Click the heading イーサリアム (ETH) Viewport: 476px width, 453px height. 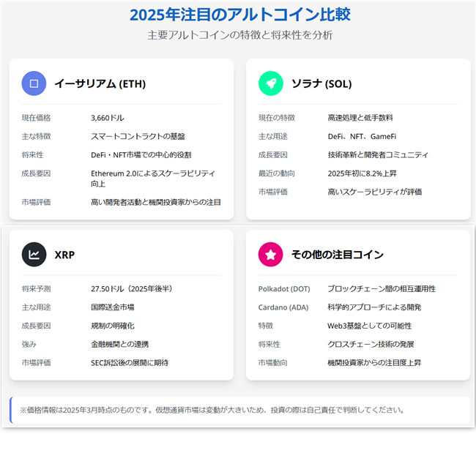(100, 83)
